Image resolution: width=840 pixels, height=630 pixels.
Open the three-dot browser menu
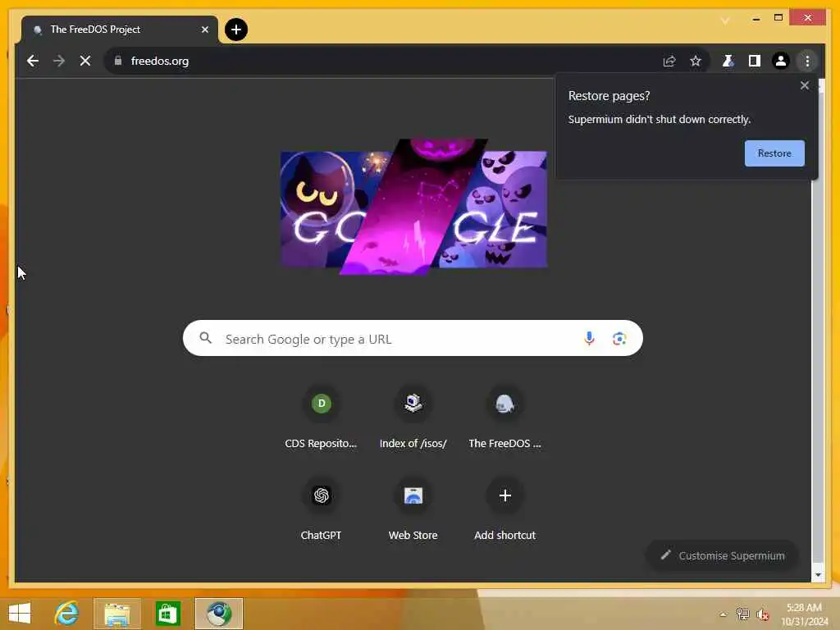coord(807,61)
